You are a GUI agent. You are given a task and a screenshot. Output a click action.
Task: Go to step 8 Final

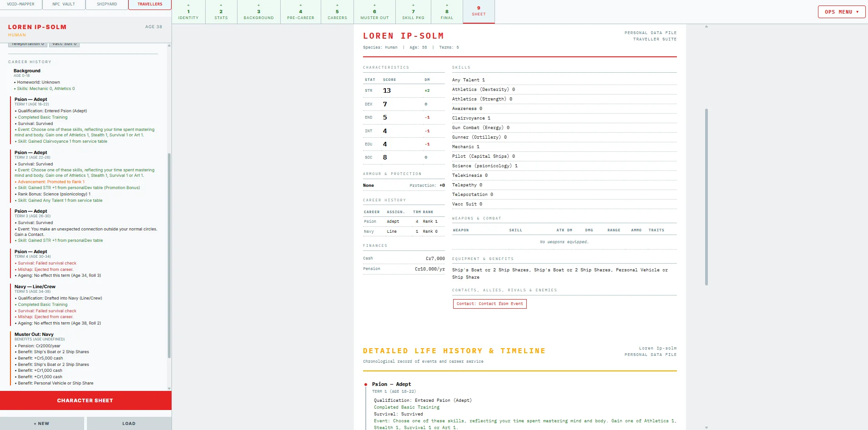[447, 12]
